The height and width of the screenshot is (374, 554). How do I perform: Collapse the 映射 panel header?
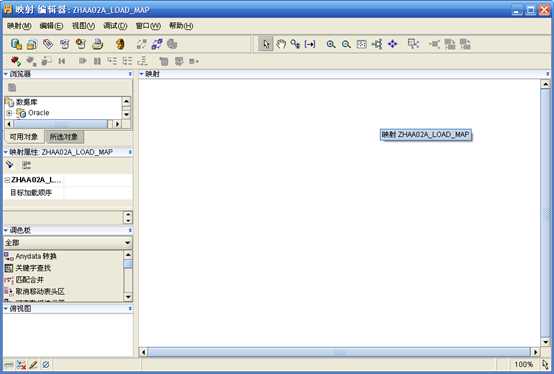pos(141,74)
